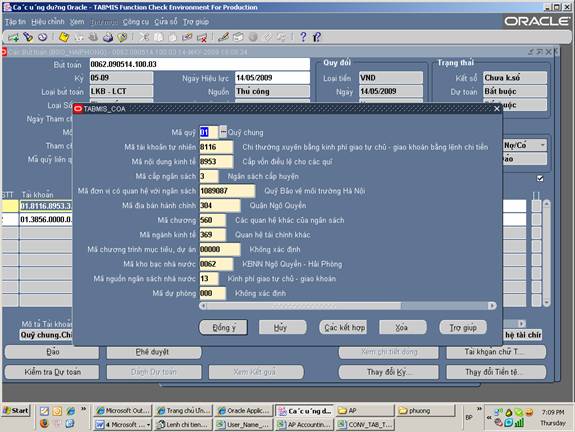Click the field containing 1089087
Screen dimensions: 575x432
(227, 191)
